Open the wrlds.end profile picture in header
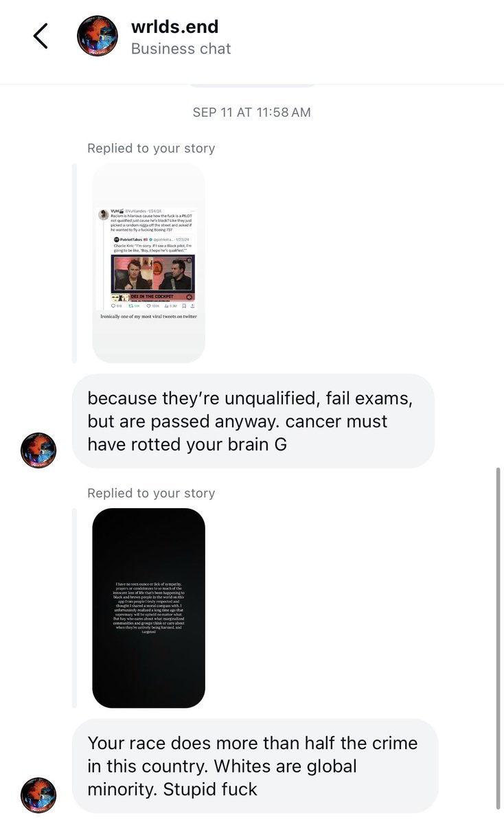This screenshot has height=824, width=504. pos(97,36)
